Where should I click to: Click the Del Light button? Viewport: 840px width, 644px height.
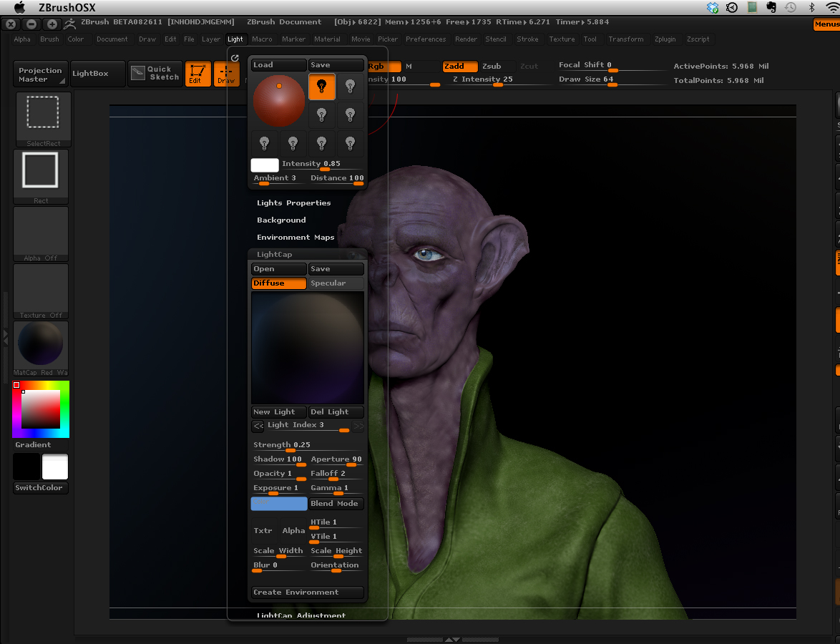coord(336,411)
